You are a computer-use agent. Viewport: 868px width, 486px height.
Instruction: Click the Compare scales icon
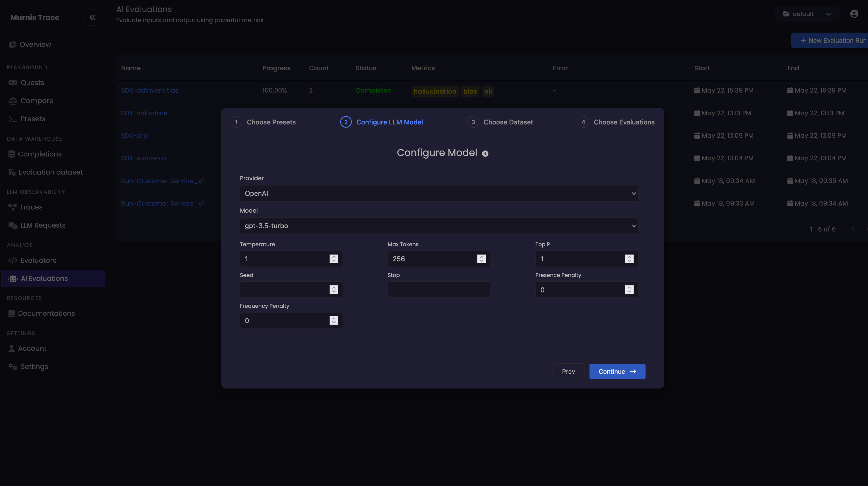pos(13,101)
